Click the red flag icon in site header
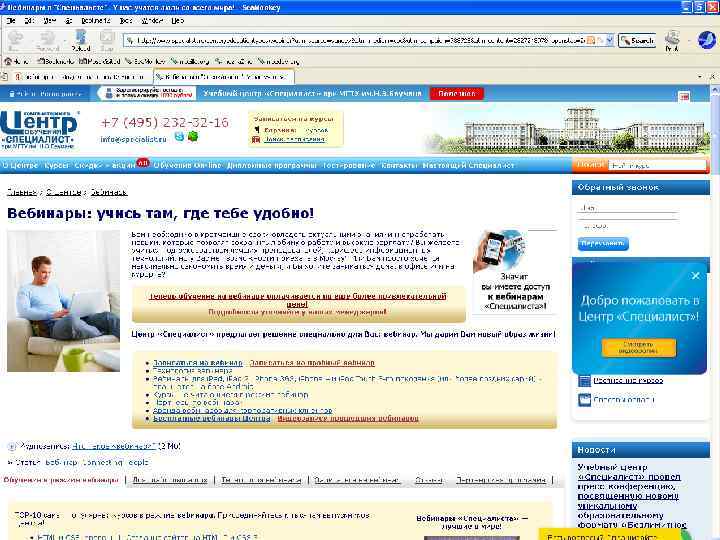 tap(684, 96)
